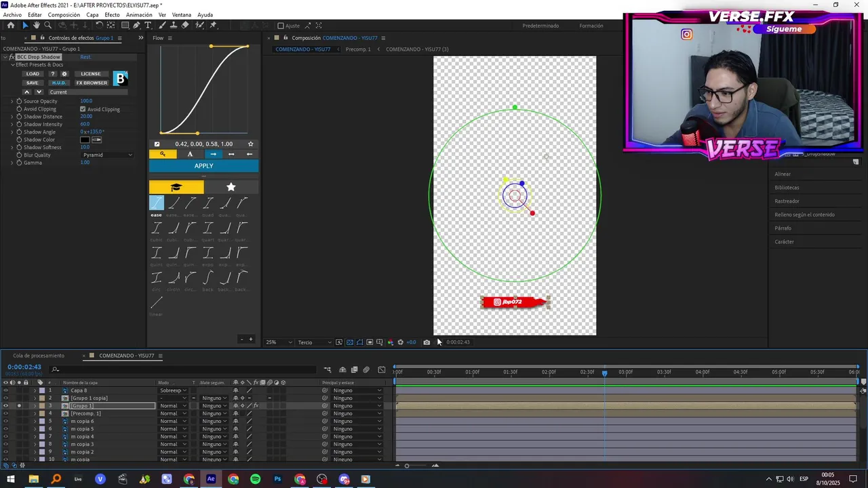Click the LOAD preset button
Image resolution: width=868 pixels, height=488 pixels.
33,74
